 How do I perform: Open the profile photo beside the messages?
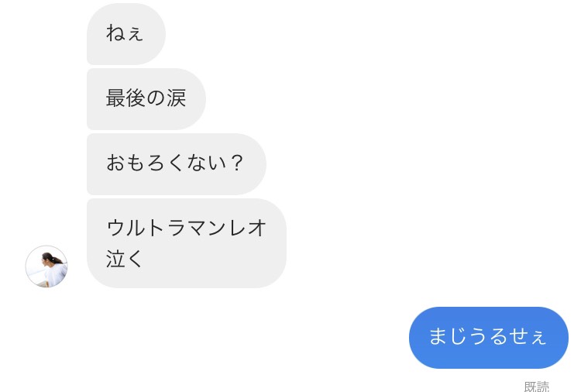(x=46, y=266)
